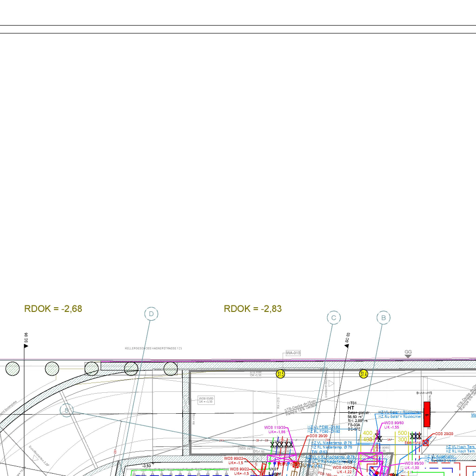Select the yellow S1.4 marker
This screenshot has width=476, height=476.
coord(364,374)
